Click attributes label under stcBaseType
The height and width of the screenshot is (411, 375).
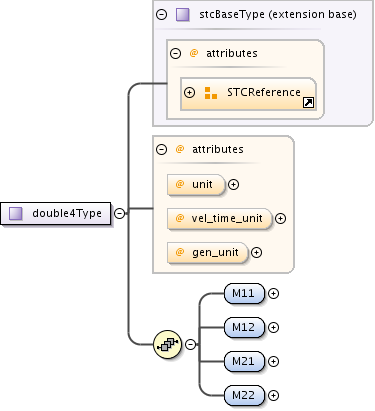point(232,53)
